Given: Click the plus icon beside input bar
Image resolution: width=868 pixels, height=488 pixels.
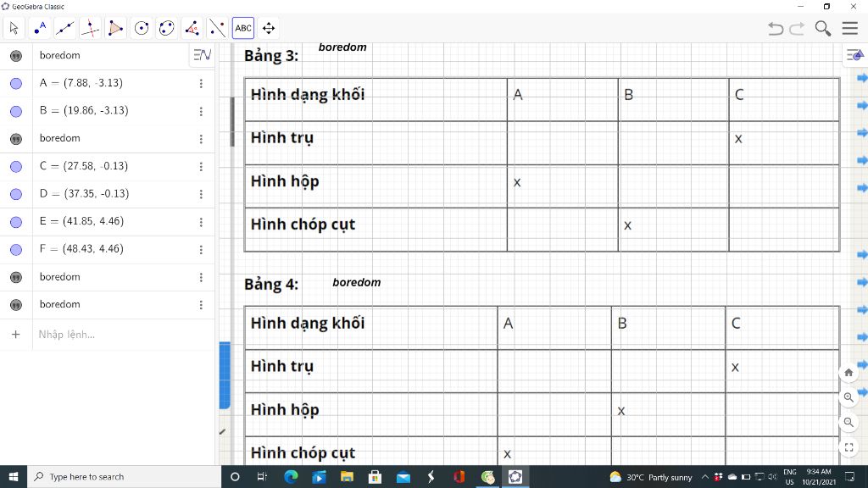Looking at the screenshot, I should (x=15, y=334).
